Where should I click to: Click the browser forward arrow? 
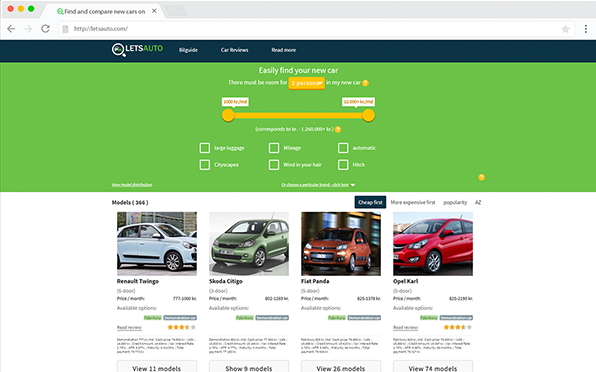28,29
